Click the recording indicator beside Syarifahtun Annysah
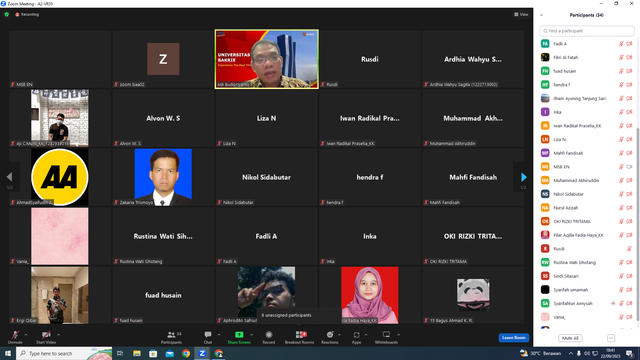 tap(613, 303)
